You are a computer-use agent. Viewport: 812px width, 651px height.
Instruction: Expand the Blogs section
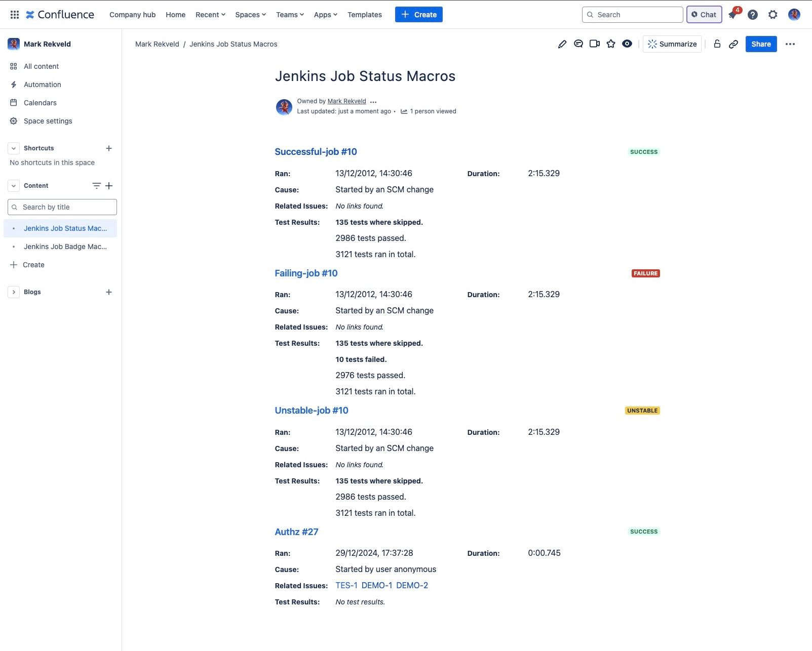(x=14, y=292)
